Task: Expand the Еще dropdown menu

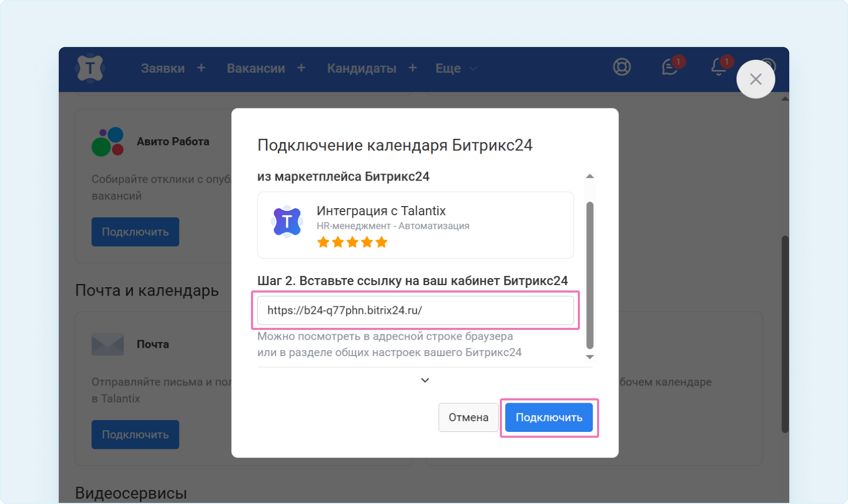Action: pos(456,68)
